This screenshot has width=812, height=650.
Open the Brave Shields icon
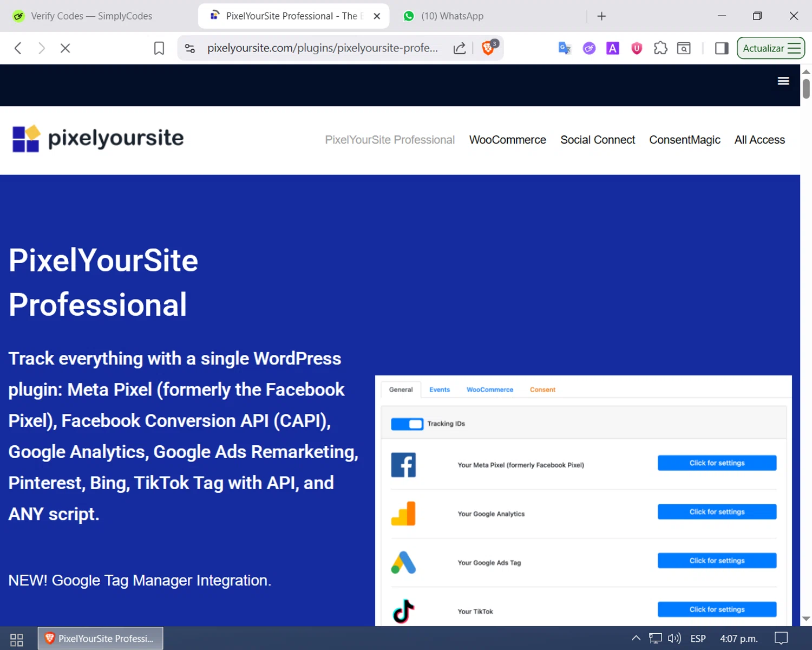pos(489,48)
